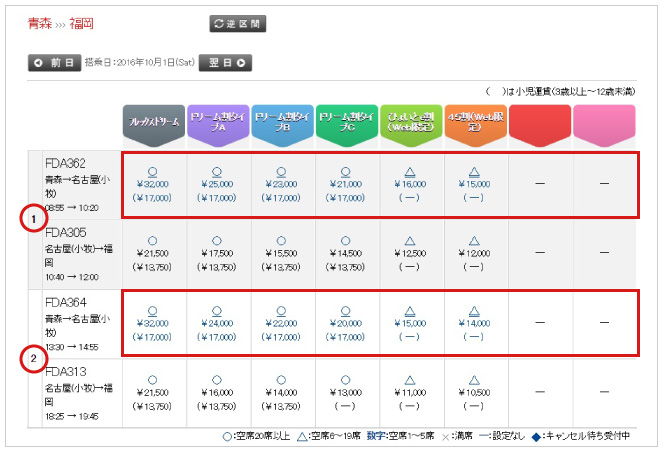Click the ¥11,000 price for FDA313
Viewport: 664px width, 452px height.
(410, 393)
